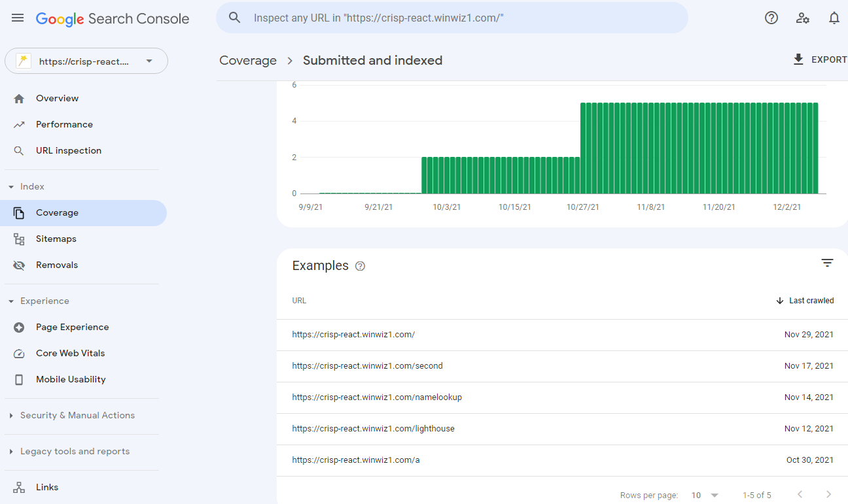Select the /namelookup URL row
The width and height of the screenshot is (848, 504).
point(562,397)
